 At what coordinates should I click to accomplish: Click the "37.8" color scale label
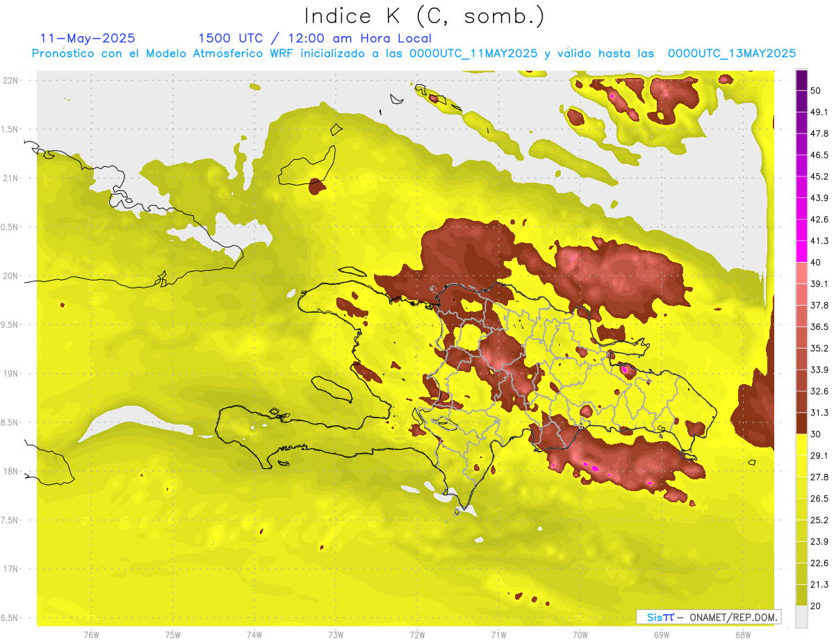click(x=819, y=305)
